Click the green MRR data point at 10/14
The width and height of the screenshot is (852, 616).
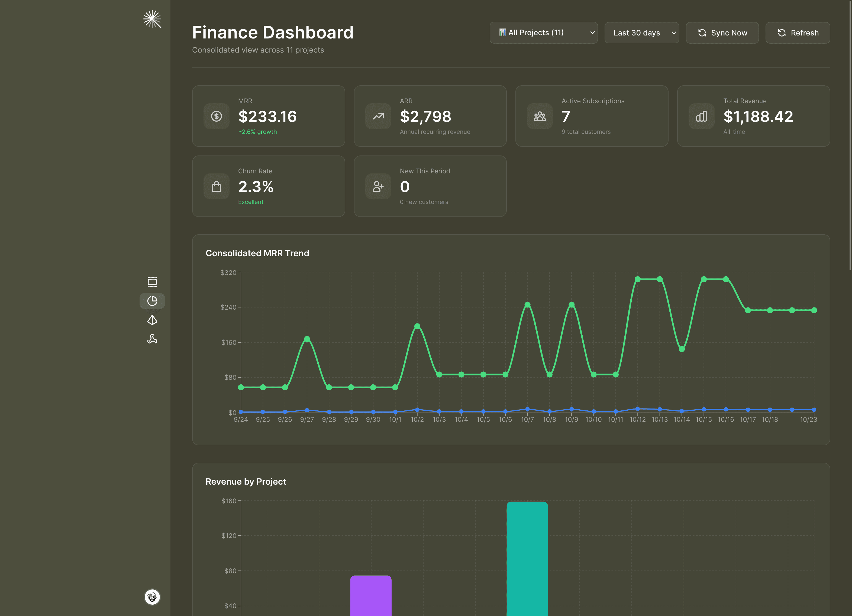pyautogui.click(x=682, y=349)
